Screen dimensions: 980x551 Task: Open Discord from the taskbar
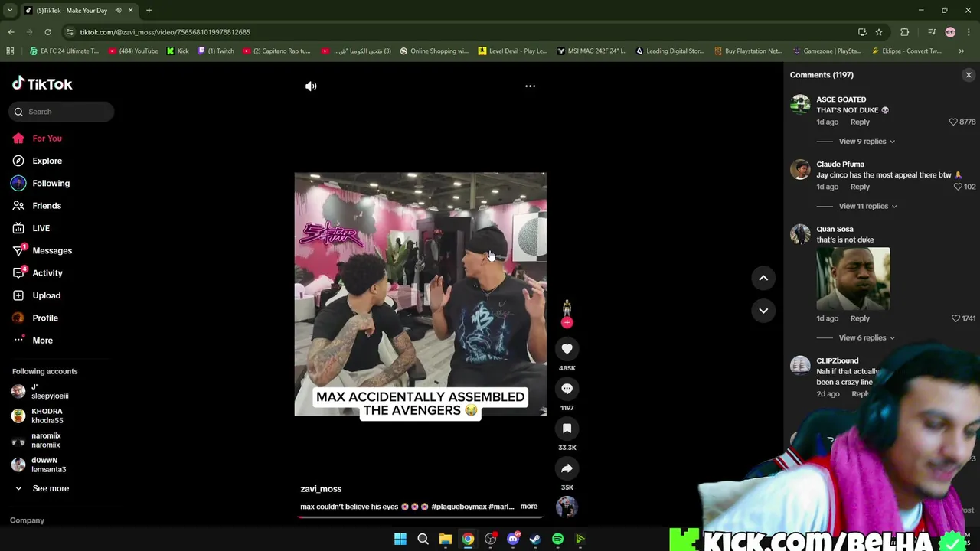(513, 540)
